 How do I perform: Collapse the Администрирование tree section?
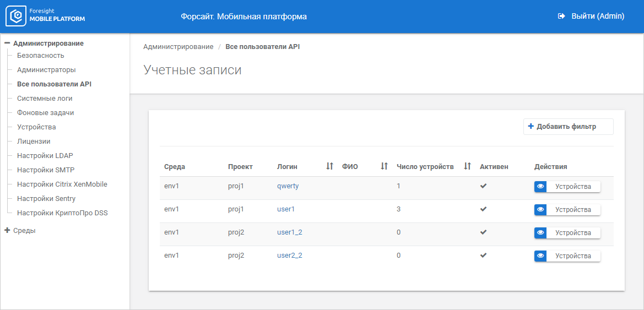[7, 43]
